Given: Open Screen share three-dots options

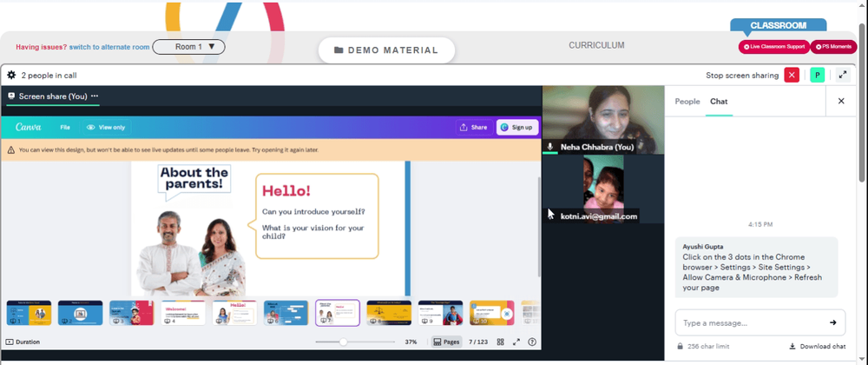Looking at the screenshot, I should point(95,96).
